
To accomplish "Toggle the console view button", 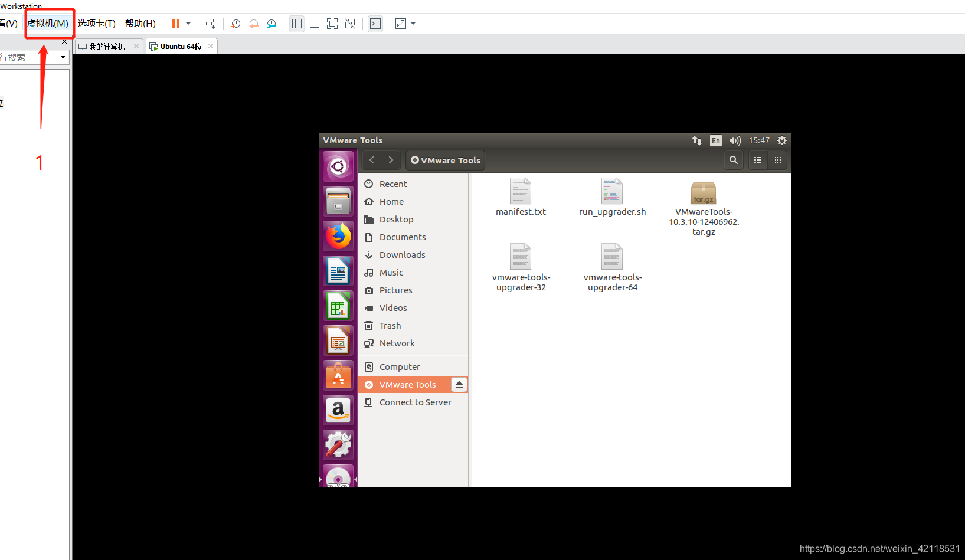I will [x=375, y=24].
